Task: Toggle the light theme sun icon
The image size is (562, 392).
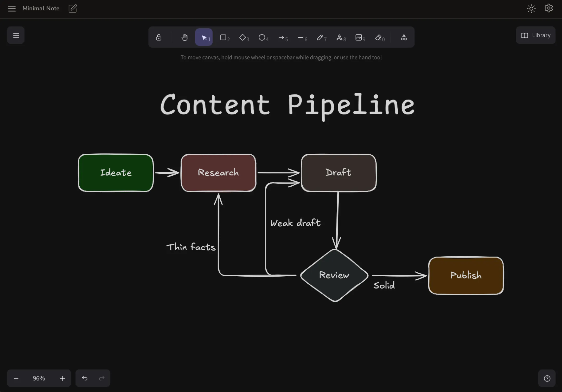Action: pyautogui.click(x=531, y=9)
